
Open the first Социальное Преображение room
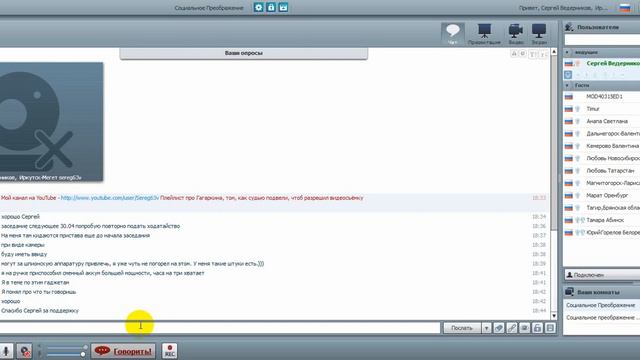pos(602,305)
